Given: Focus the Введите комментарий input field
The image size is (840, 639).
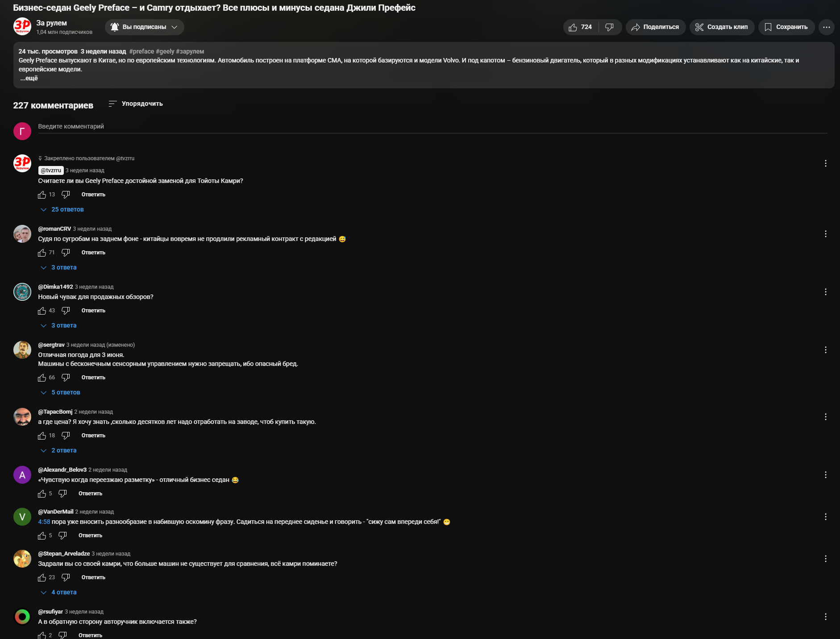Looking at the screenshot, I should click(432, 127).
